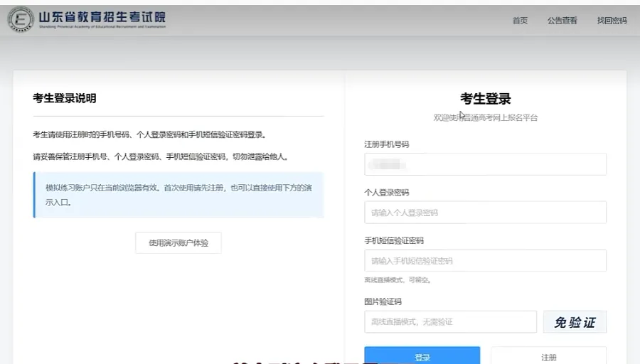Click the Shandong exam academy logo emblem
640x364 pixels.
21,18
